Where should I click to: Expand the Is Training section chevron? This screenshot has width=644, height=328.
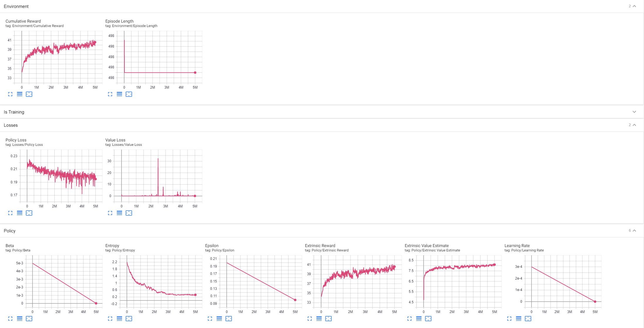pyautogui.click(x=634, y=112)
